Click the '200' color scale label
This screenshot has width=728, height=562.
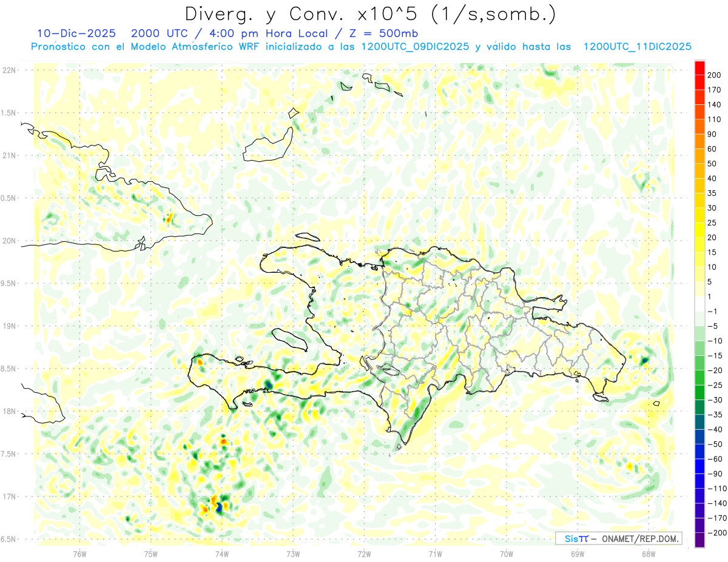click(715, 75)
